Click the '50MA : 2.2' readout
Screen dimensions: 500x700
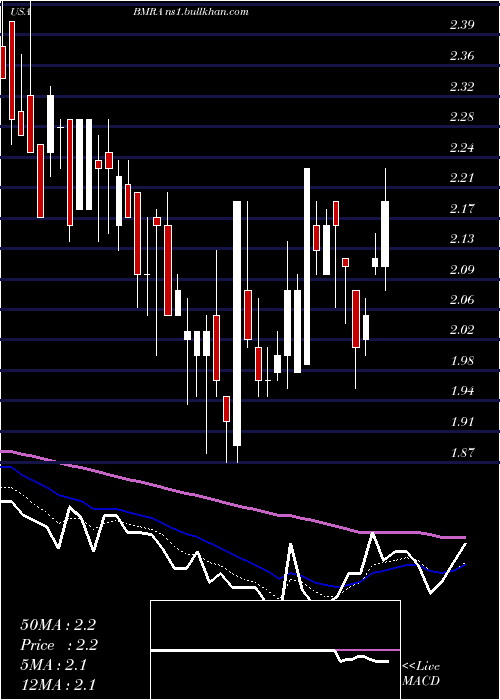tap(58, 625)
